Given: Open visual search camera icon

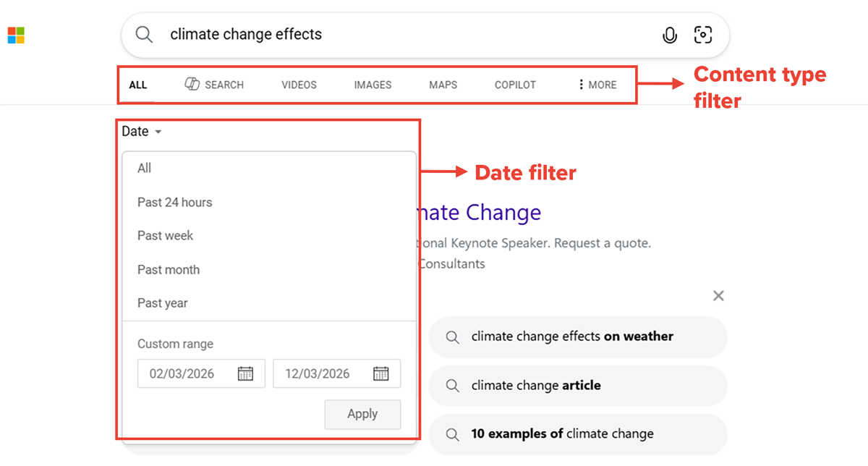Looking at the screenshot, I should pos(703,35).
